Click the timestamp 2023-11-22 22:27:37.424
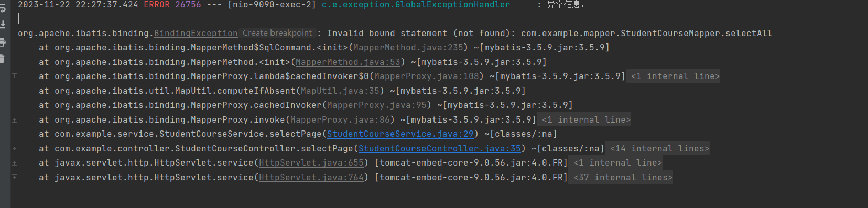868x208 pixels. 78,5
